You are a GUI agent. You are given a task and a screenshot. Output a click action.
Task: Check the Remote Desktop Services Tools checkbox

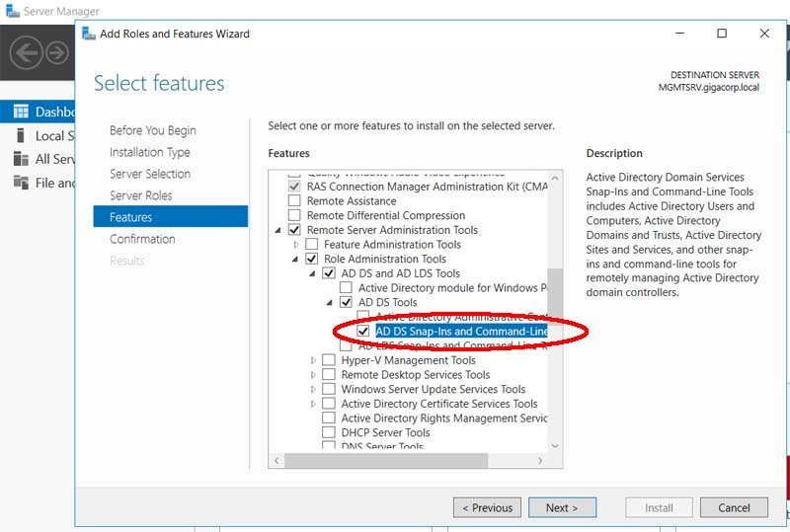pos(329,374)
